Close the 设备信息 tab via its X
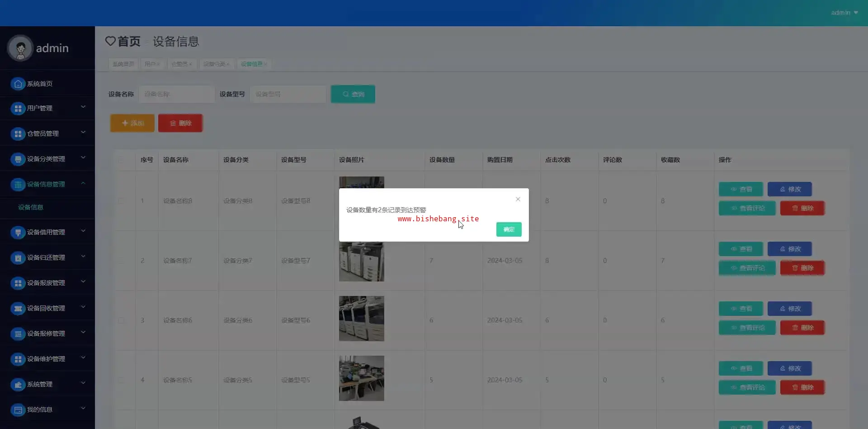 [265, 64]
